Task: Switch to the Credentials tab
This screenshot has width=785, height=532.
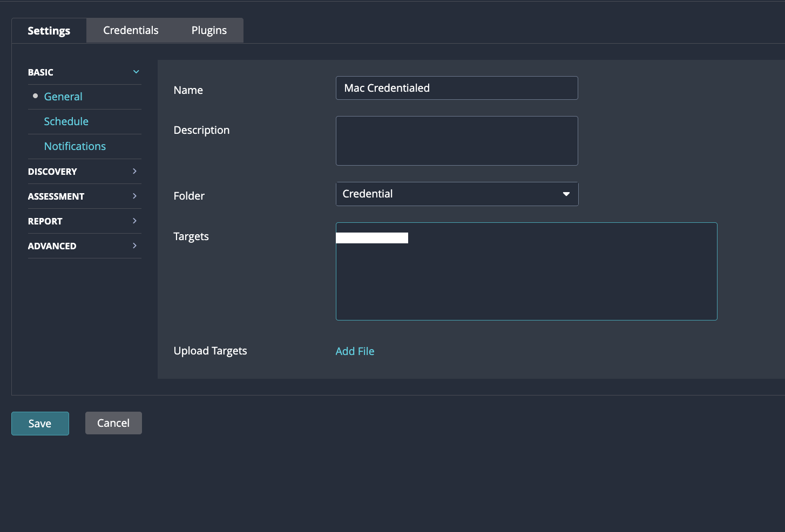Action: (131, 30)
